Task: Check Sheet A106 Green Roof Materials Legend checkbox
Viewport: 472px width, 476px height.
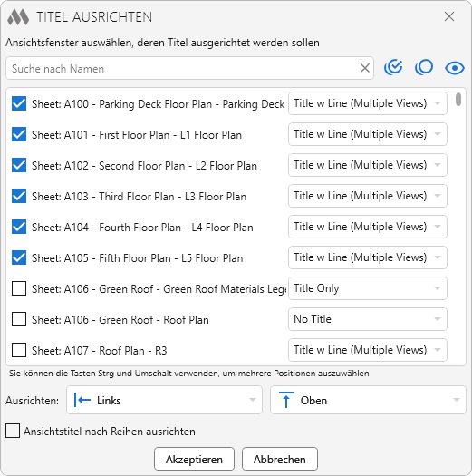Action: [19, 288]
